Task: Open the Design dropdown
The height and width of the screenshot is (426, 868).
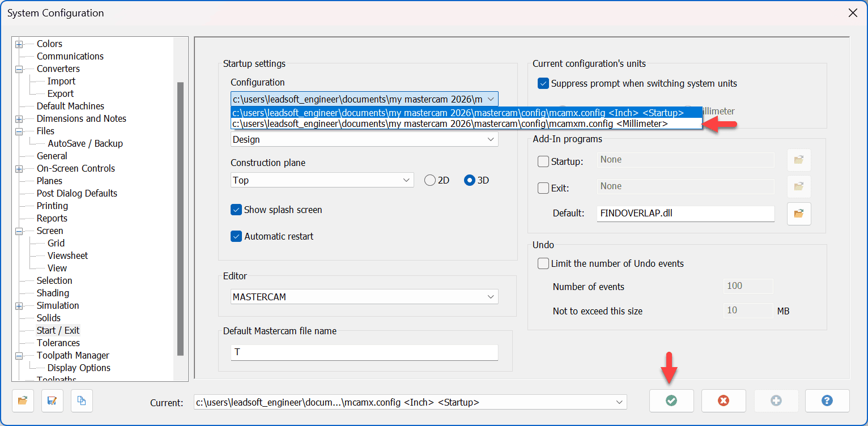Action: 364,139
